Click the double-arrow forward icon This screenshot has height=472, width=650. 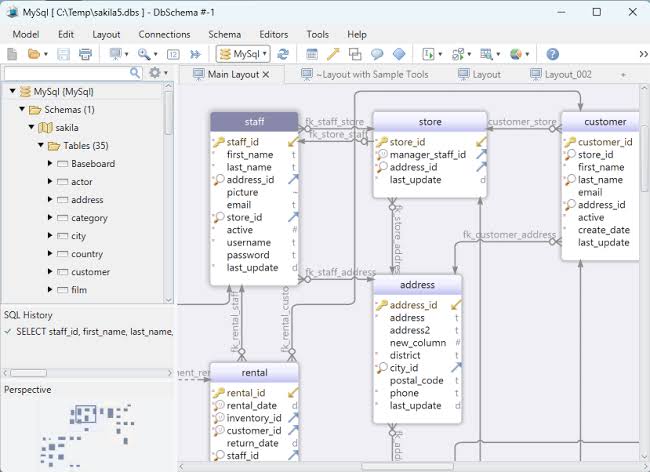pos(195,54)
